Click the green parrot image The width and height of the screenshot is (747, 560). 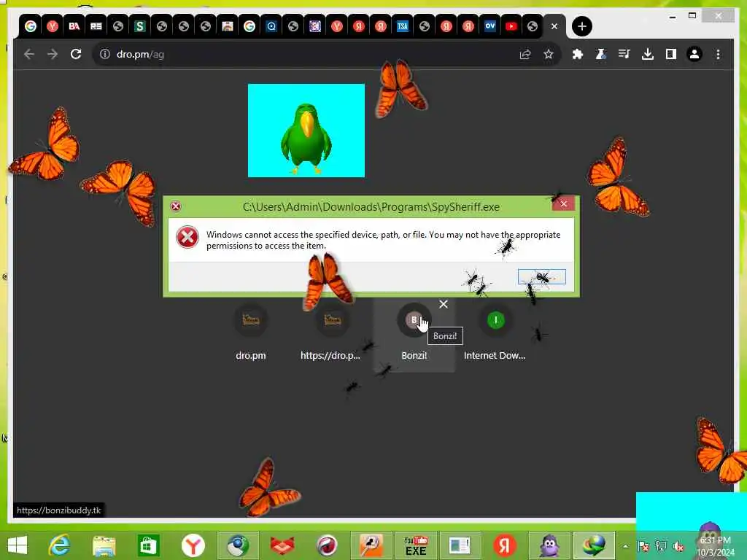point(306,131)
